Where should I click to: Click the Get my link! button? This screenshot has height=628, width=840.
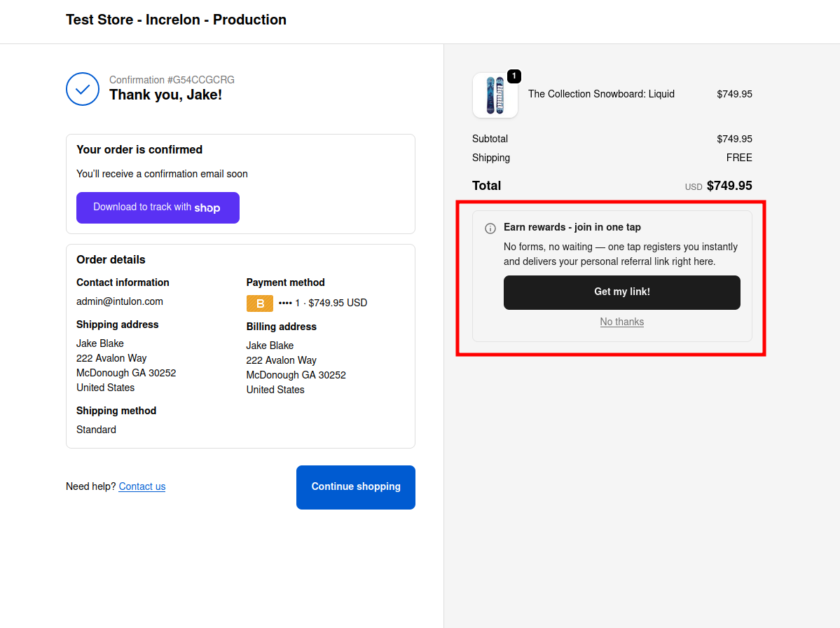point(622,292)
